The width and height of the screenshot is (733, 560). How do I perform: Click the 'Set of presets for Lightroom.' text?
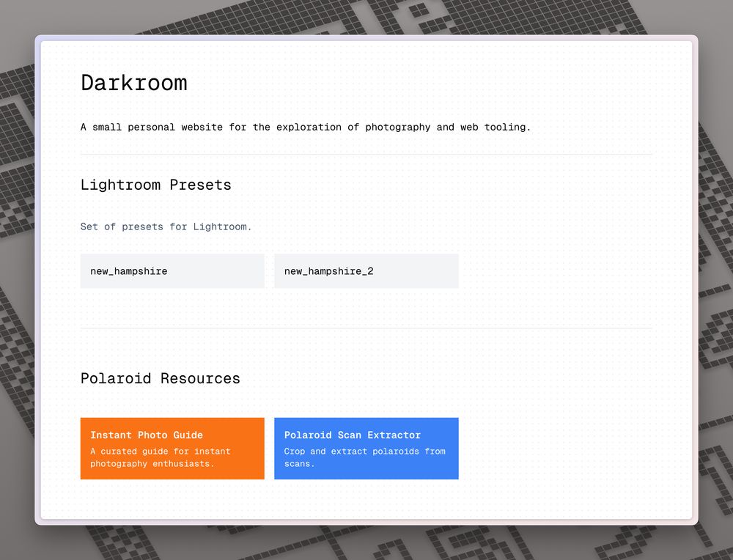pyautogui.click(x=166, y=226)
